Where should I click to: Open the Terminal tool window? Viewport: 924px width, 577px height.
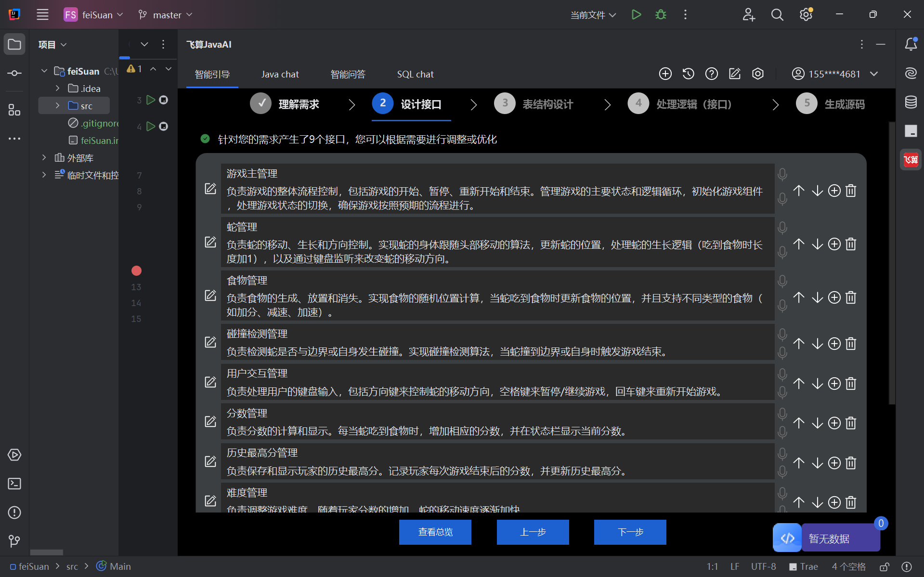pos(14,484)
